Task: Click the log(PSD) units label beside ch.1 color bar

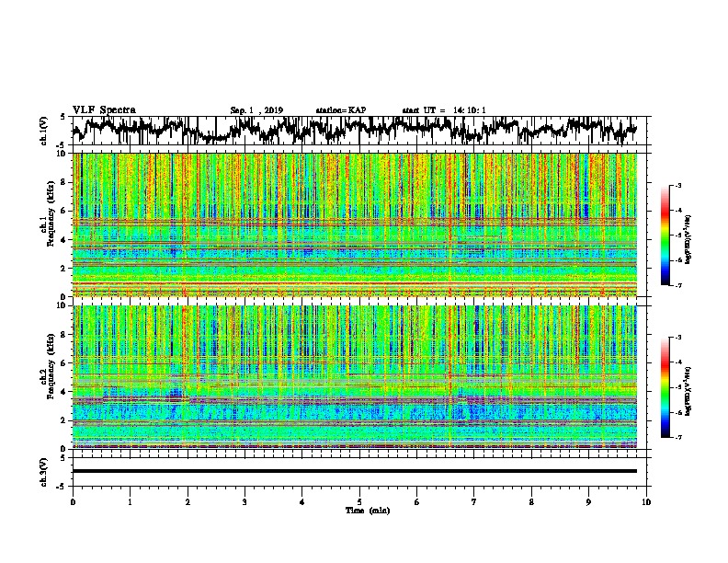Action: point(688,239)
